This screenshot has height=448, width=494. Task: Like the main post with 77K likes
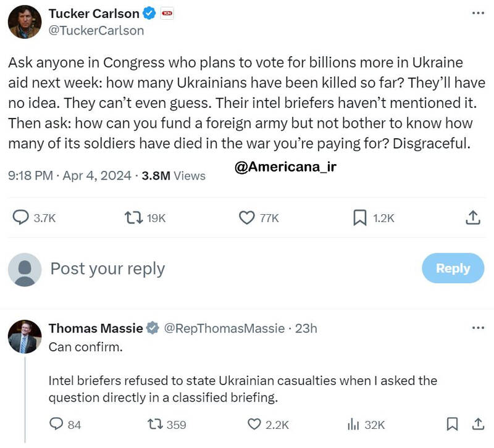pos(247,217)
